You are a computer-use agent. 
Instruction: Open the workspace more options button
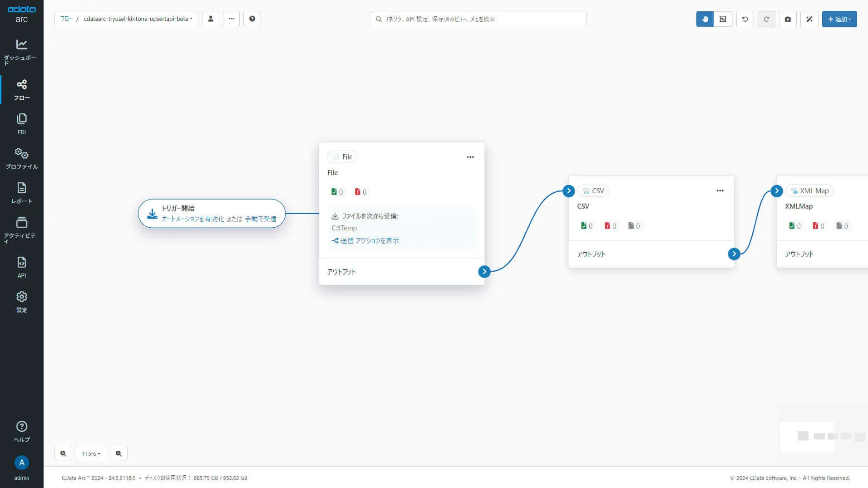point(232,19)
